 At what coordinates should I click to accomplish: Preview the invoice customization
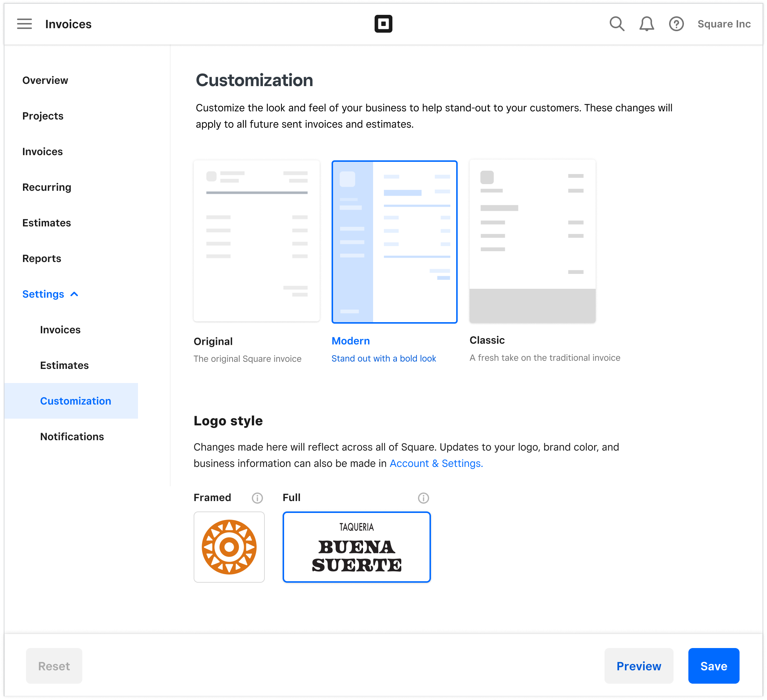pos(638,666)
